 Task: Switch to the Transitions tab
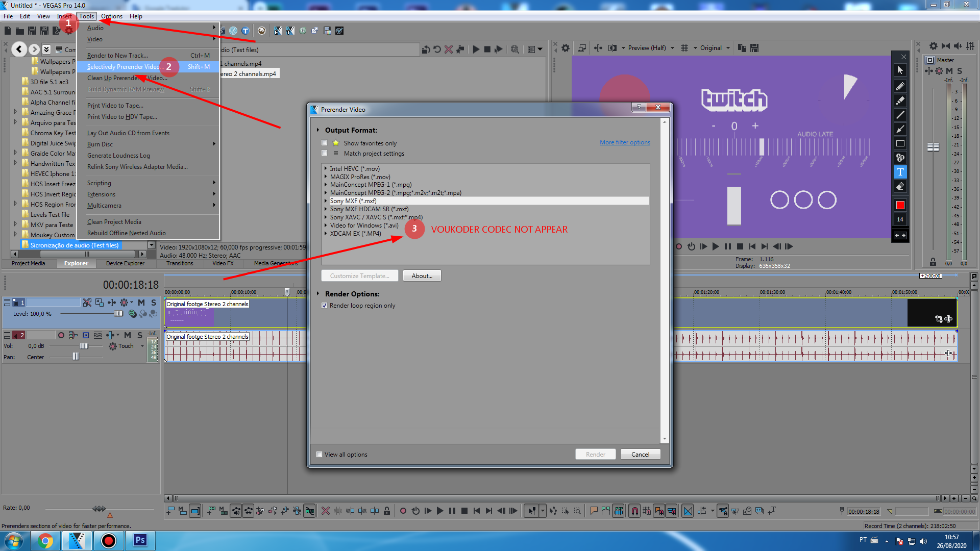click(180, 263)
